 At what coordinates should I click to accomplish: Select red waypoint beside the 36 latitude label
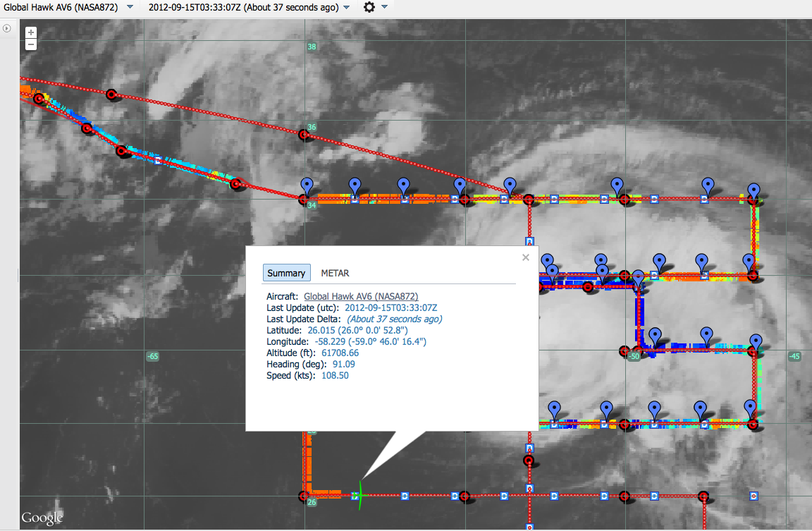pos(304,134)
